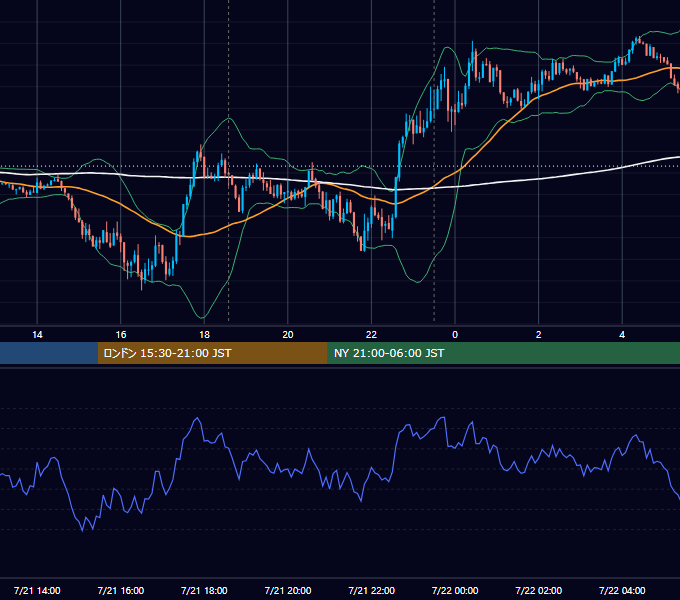Viewport: 680px width, 600px height.
Task: Click the 7/22 02:00 timestamp label
Action: coord(539,590)
